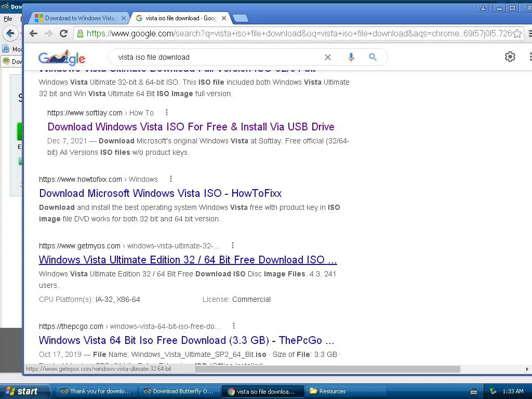532x399 pixels.
Task: Click back arrow in background browser window
Action: coord(10,33)
